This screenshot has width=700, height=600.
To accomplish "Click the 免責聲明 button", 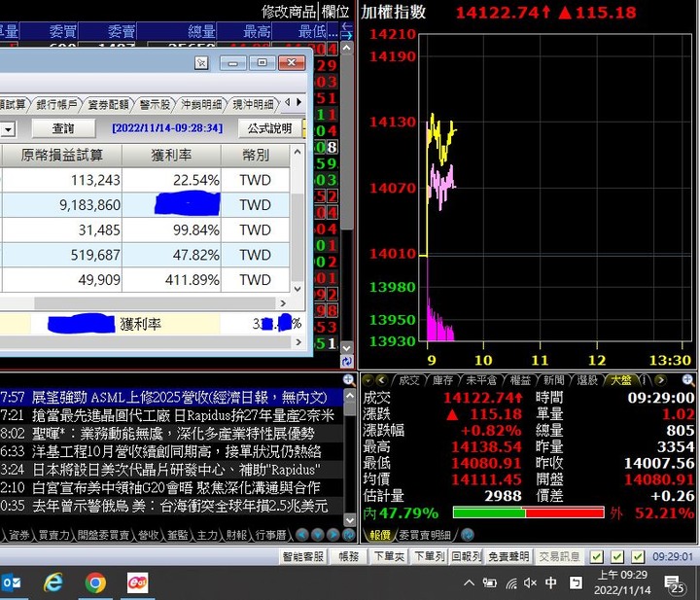I will point(508,556).
